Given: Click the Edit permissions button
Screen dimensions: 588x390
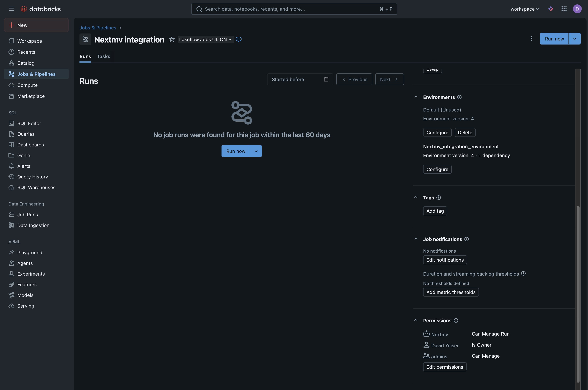Looking at the screenshot, I should point(444,367).
